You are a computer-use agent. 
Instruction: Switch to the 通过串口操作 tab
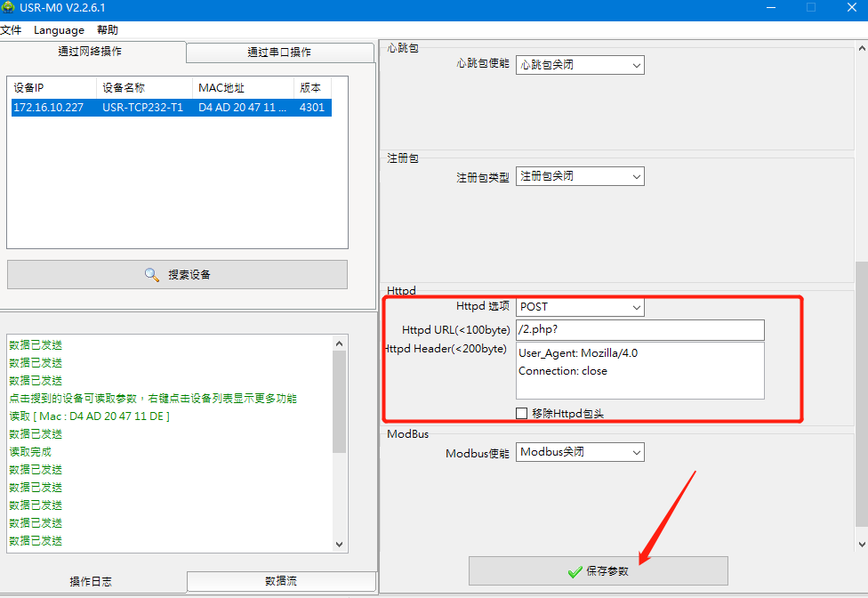(279, 53)
